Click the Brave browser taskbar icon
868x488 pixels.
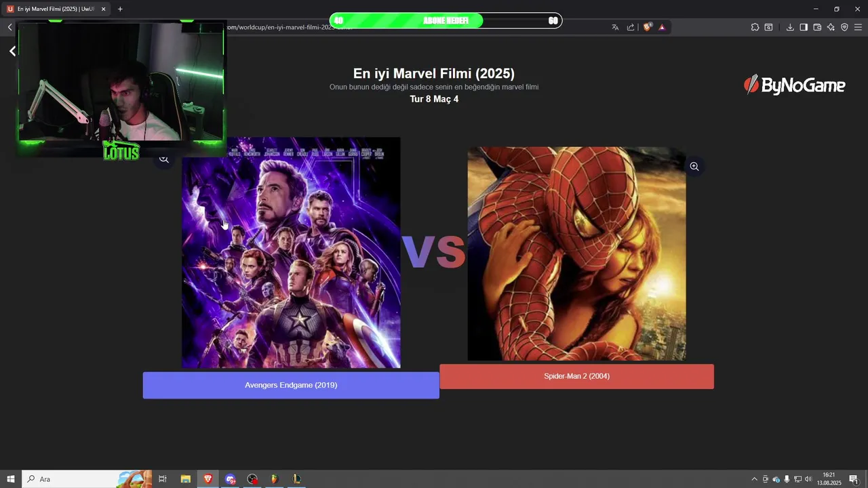click(208, 479)
